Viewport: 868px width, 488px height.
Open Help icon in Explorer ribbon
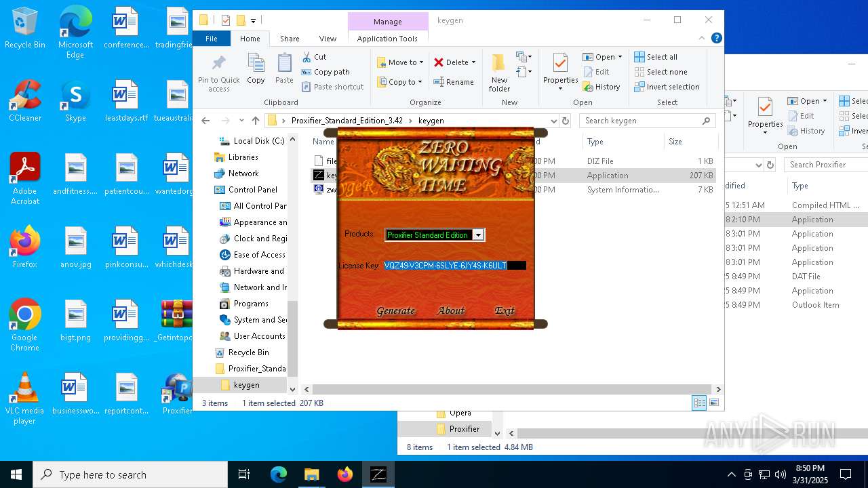(717, 39)
